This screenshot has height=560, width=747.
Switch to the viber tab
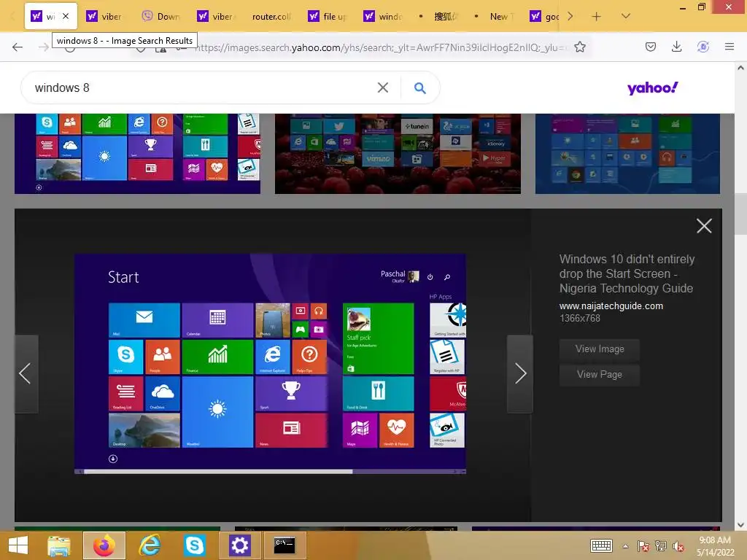104,16
